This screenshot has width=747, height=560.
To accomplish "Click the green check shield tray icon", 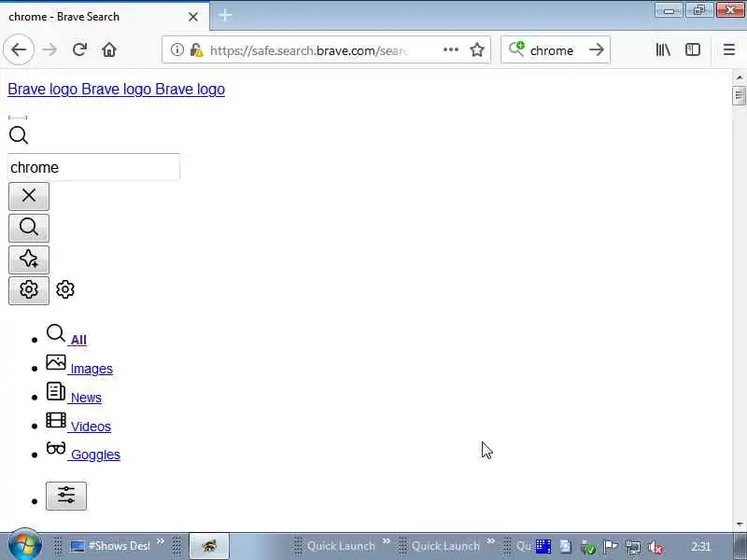I will click(x=588, y=547).
